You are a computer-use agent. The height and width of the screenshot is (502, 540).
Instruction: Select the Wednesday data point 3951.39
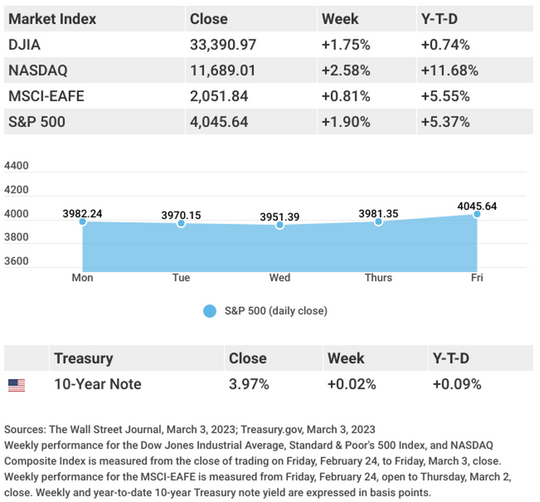tap(280, 225)
